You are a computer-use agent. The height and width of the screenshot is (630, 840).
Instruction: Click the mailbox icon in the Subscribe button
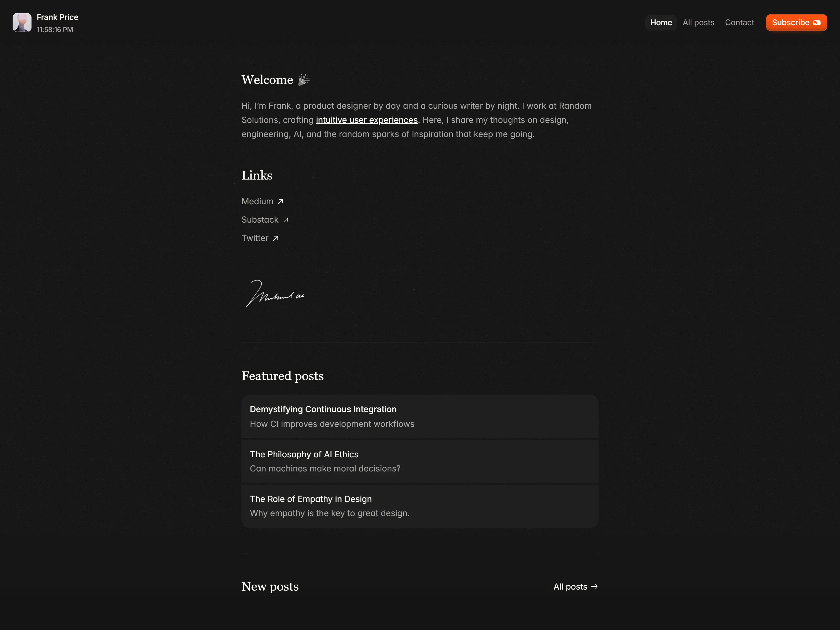pos(817,23)
